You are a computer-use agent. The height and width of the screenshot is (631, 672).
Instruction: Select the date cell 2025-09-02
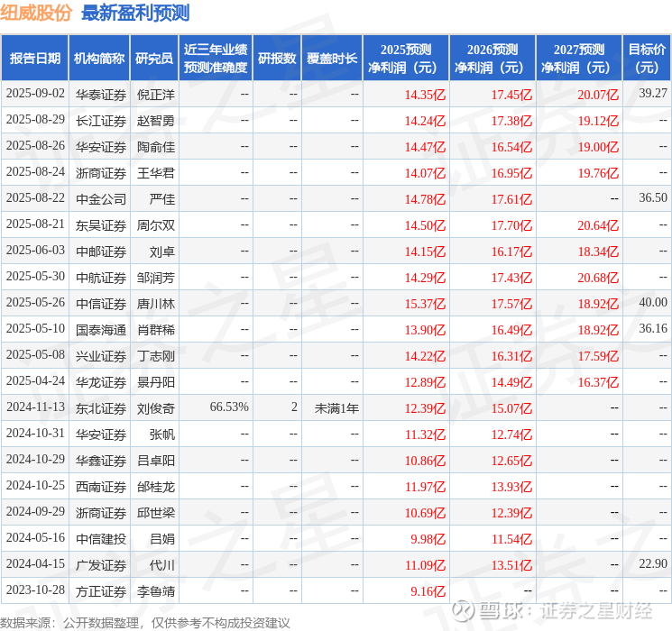(x=35, y=94)
